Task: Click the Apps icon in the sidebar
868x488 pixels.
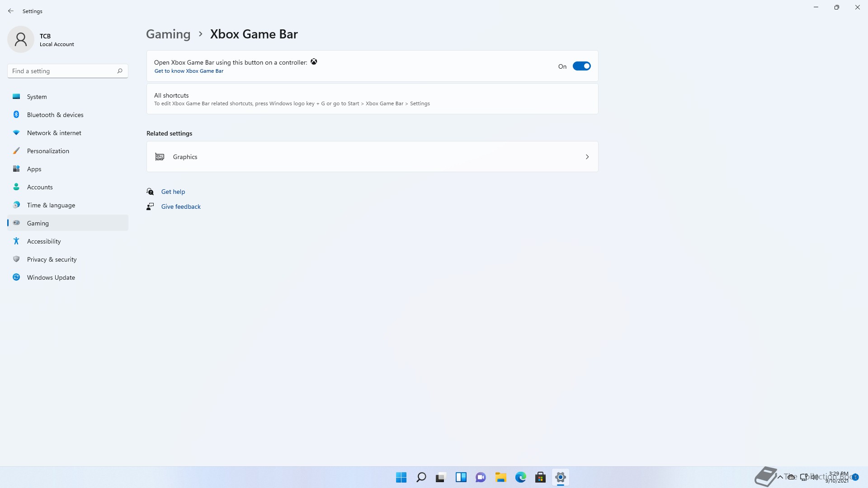Action: 16,169
